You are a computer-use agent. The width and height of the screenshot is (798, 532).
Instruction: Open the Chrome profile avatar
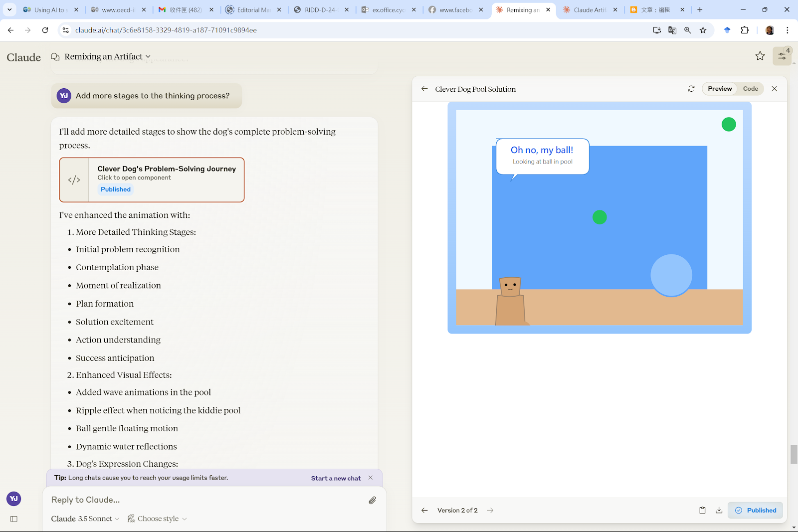point(770,30)
